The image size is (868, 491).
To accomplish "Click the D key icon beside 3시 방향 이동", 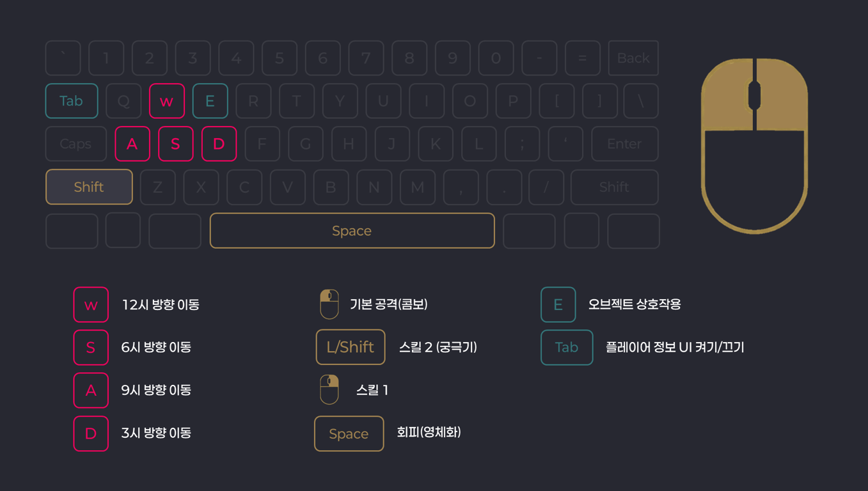I will pos(91,433).
